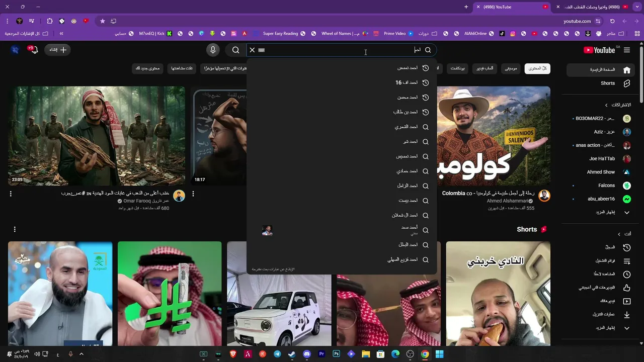Open Telegram from the taskbar

point(277,354)
